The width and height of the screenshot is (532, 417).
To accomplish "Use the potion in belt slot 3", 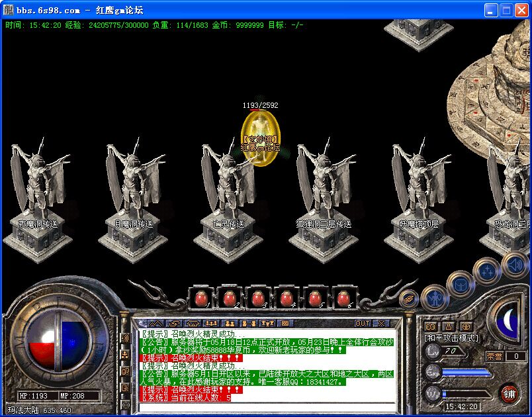I will (x=258, y=299).
